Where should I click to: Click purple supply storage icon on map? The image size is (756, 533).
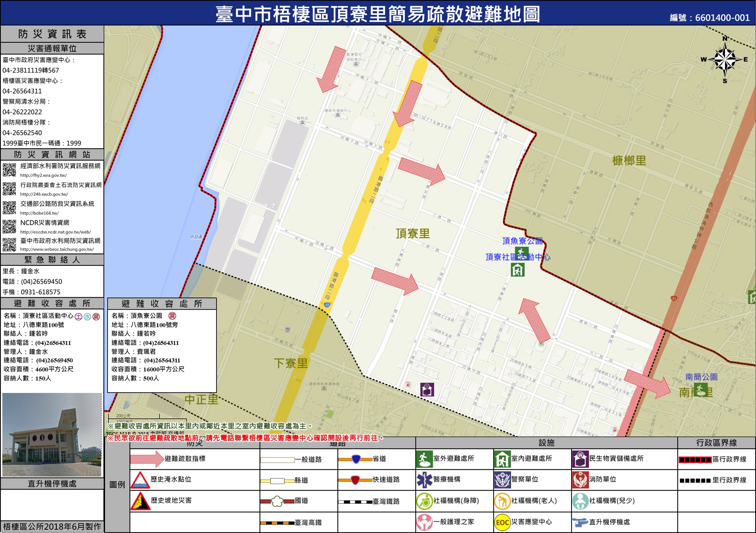pyautogui.click(x=427, y=390)
